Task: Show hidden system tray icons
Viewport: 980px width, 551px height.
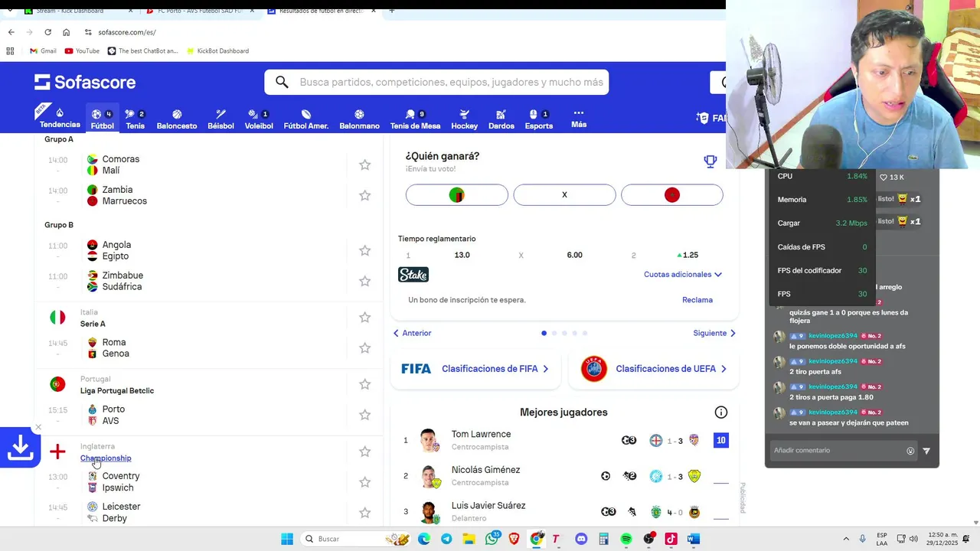Action: [x=846, y=539]
